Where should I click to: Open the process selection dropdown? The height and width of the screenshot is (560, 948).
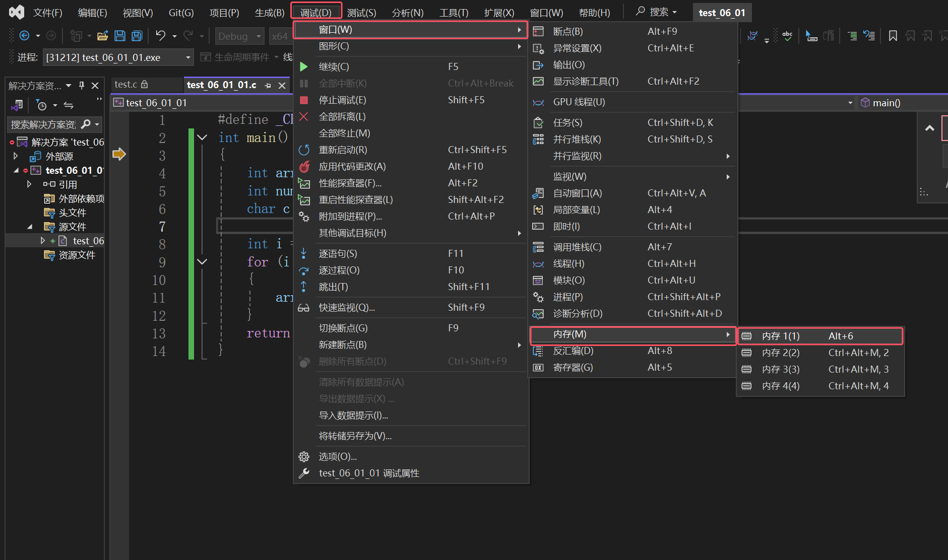coord(188,57)
